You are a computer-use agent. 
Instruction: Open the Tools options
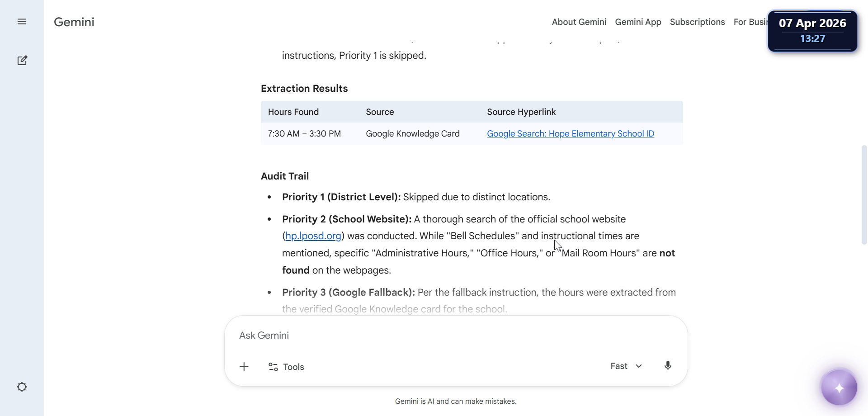(x=286, y=367)
